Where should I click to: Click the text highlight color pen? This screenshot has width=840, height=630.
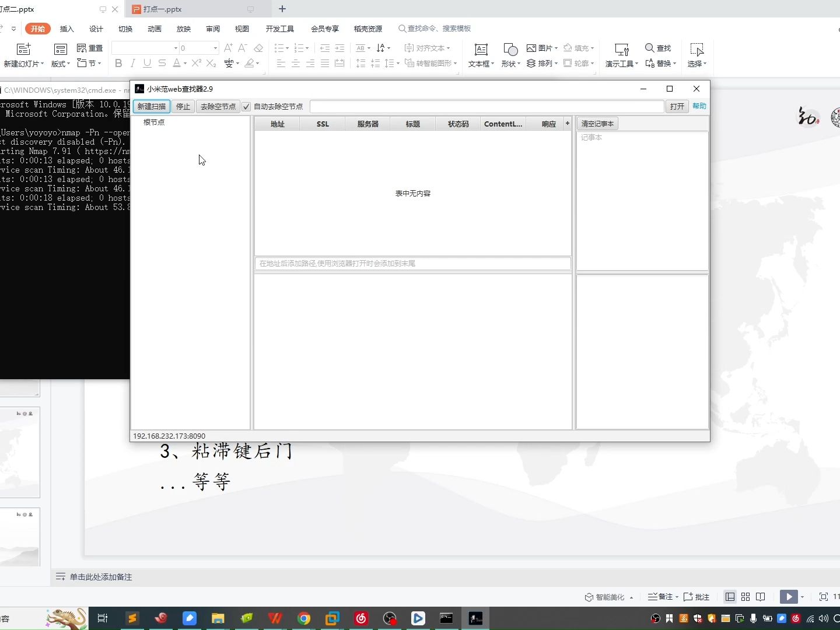pyautogui.click(x=249, y=63)
